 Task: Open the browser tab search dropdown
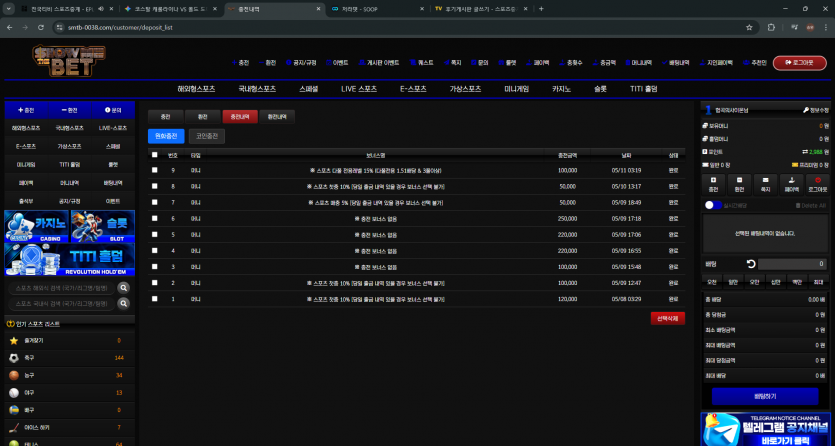coord(9,9)
